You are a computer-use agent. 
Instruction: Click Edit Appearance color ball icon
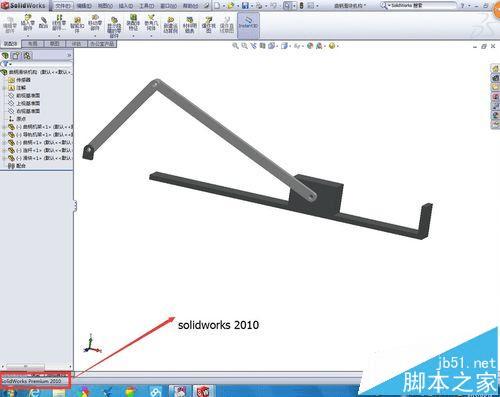tap(310, 46)
